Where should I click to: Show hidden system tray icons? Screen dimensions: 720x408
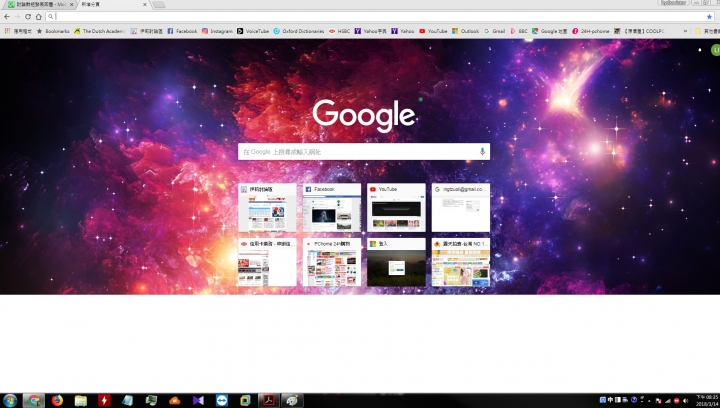649,401
